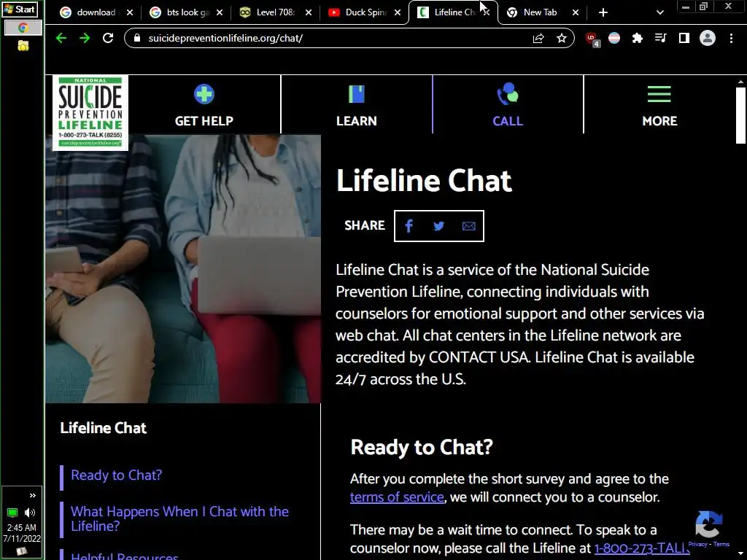Go back to previous page

pyautogui.click(x=61, y=38)
